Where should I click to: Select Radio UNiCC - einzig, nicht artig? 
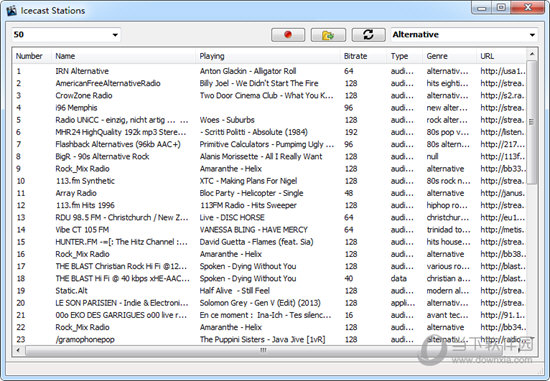(122, 120)
